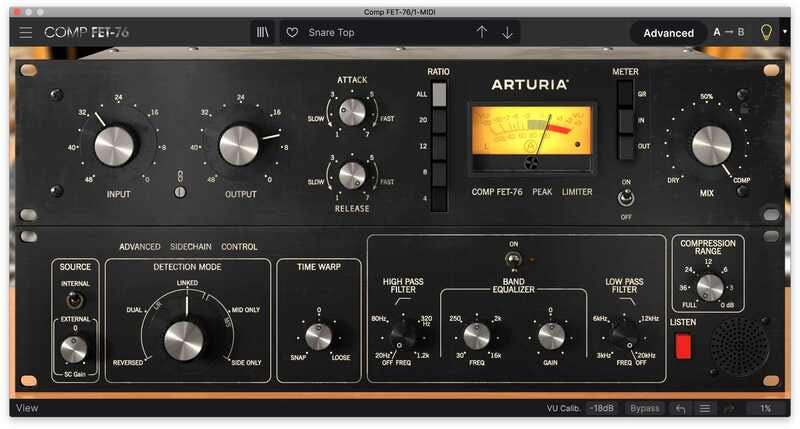Viewport: 800px width, 429px height.
Task: Flip the Internal/External source switch
Action: coord(75,298)
